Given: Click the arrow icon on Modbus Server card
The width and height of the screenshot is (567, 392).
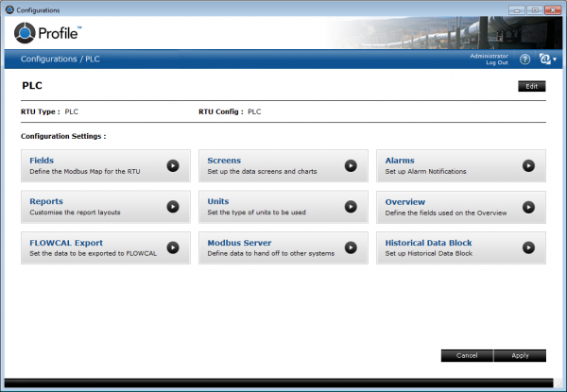Looking at the screenshot, I should click(x=351, y=247).
